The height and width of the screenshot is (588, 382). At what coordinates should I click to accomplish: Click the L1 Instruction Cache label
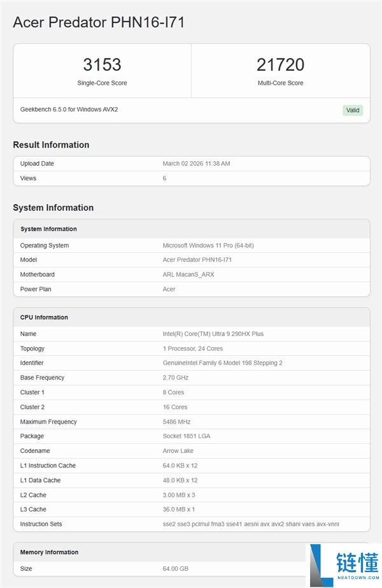[x=48, y=466]
